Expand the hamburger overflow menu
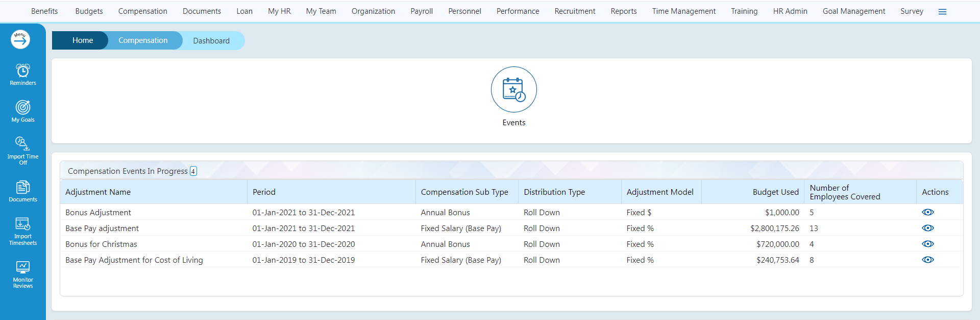This screenshot has width=980, height=320. (942, 12)
